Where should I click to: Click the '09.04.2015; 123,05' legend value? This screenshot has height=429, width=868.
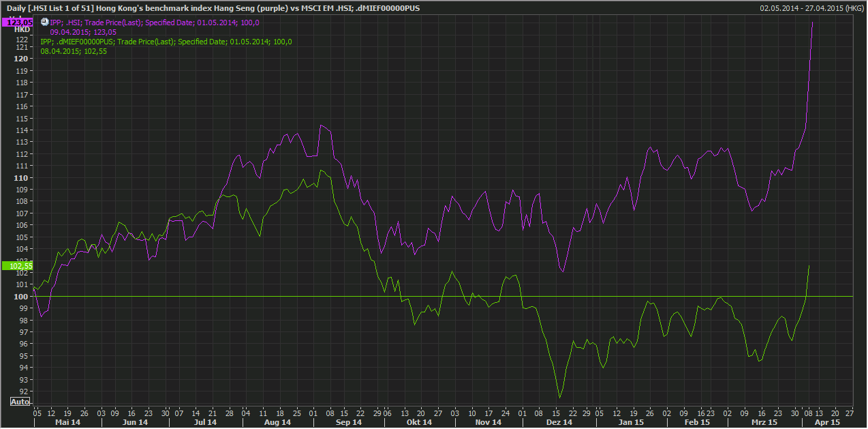[83, 32]
